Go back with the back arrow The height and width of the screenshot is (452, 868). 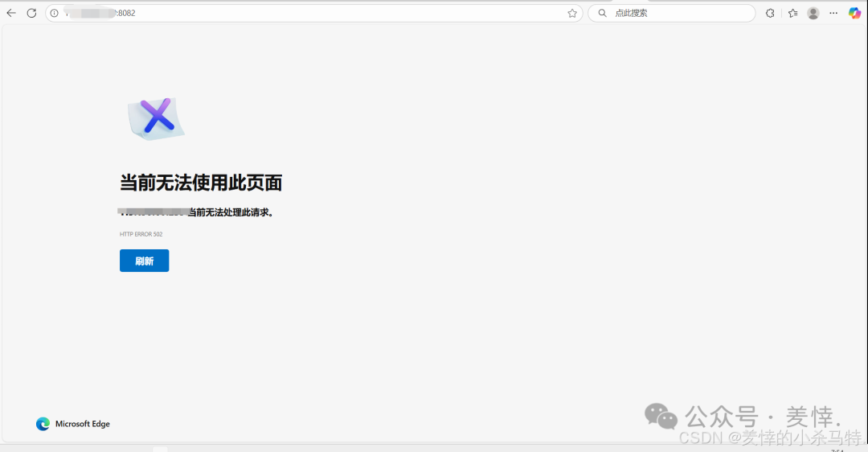[x=11, y=13]
